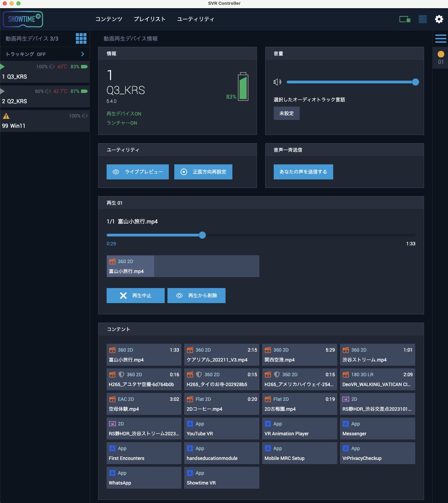The height and width of the screenshot is (503, 448).
Task: Open the device screen monitor icon
Action: [405, 19]
